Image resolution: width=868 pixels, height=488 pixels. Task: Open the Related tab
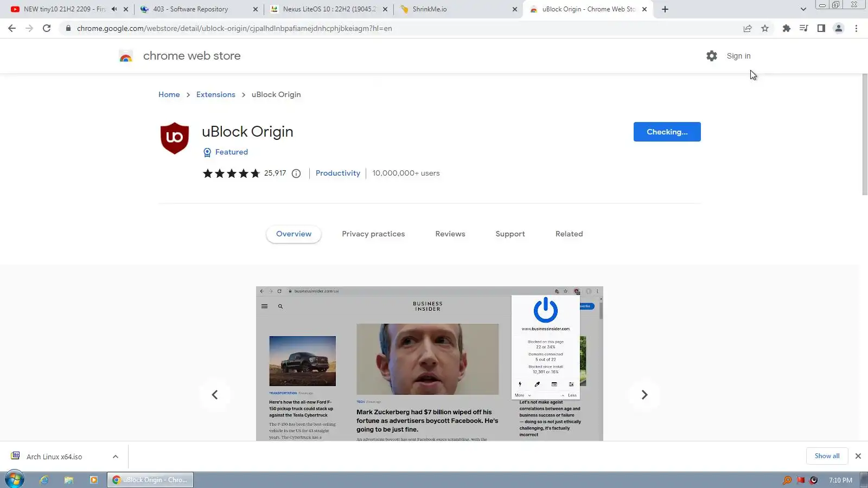click(569, 234)
